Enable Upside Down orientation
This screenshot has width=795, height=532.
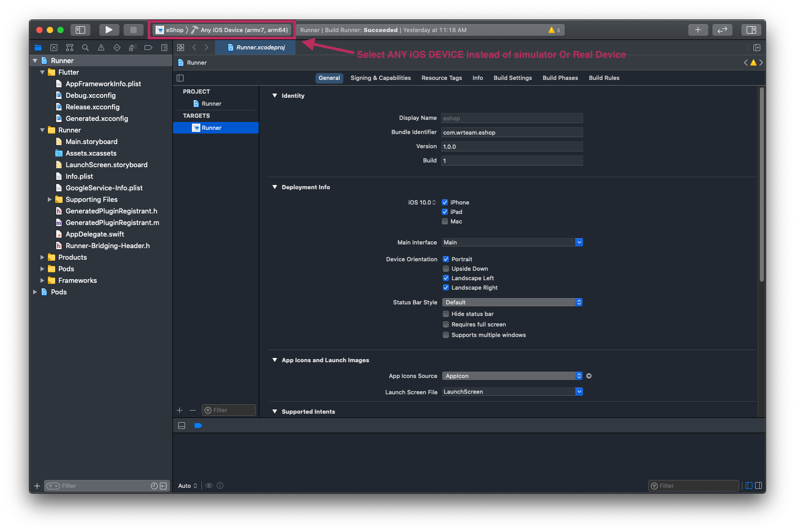tap(446, 269)
